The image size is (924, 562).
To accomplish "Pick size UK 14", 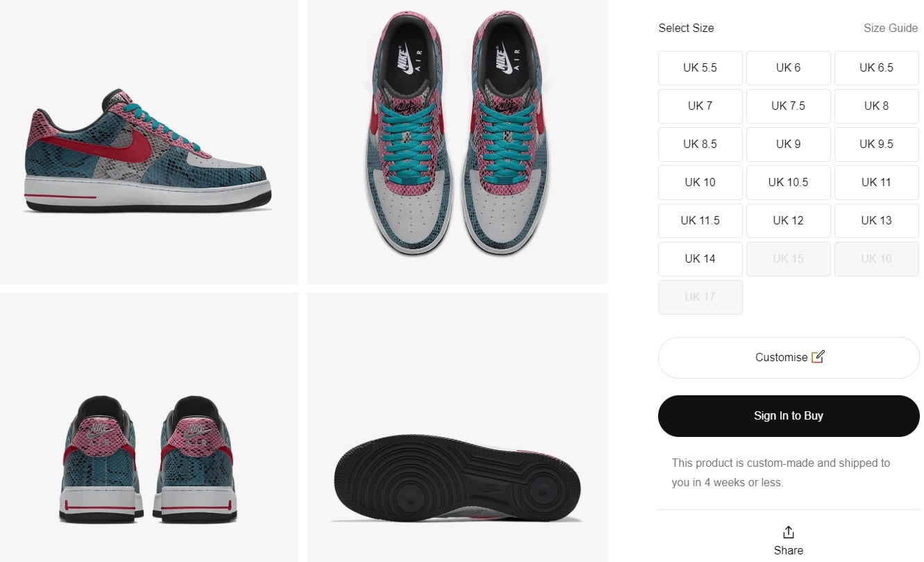I will 700,259.
